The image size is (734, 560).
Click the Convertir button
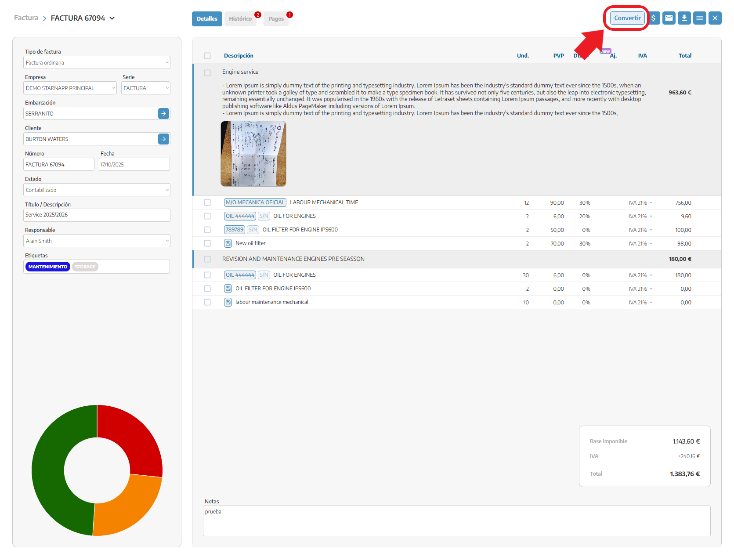coord(627,18)
